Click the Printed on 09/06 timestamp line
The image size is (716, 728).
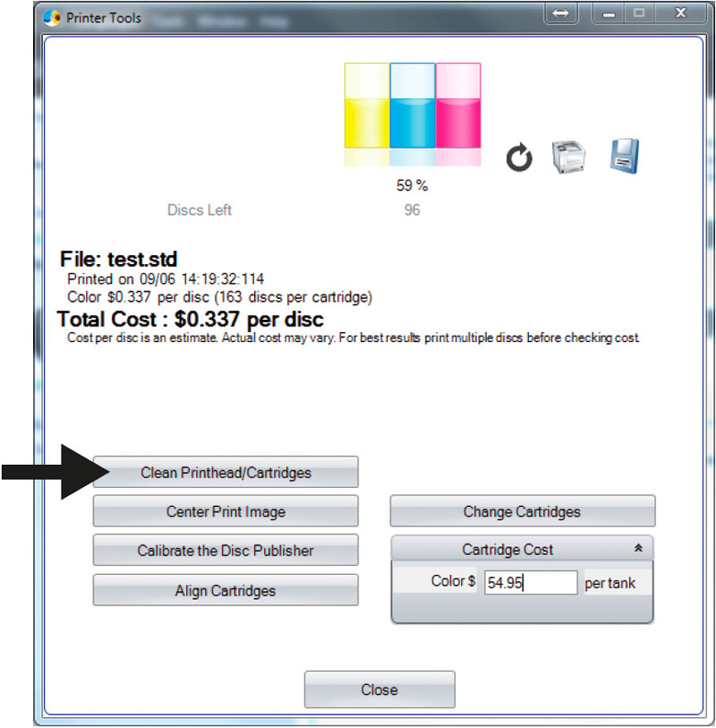pos(166,279)
